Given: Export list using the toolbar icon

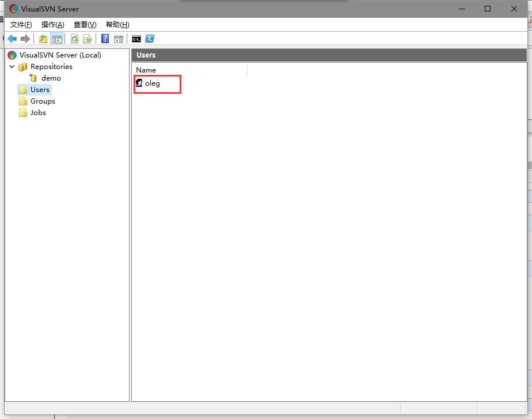Looking at the screenshot, I should coord(88,39).
